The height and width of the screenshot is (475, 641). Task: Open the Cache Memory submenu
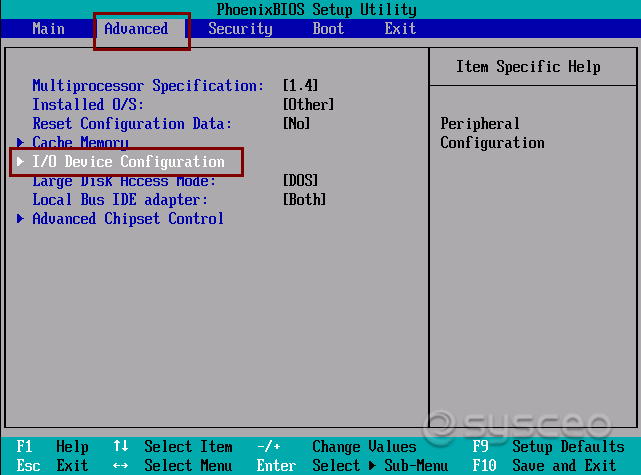coord(80,142)
